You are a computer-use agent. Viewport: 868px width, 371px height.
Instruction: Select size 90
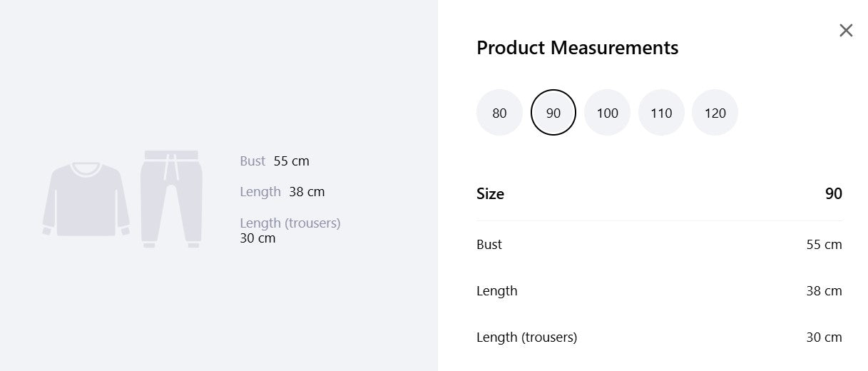553,113
